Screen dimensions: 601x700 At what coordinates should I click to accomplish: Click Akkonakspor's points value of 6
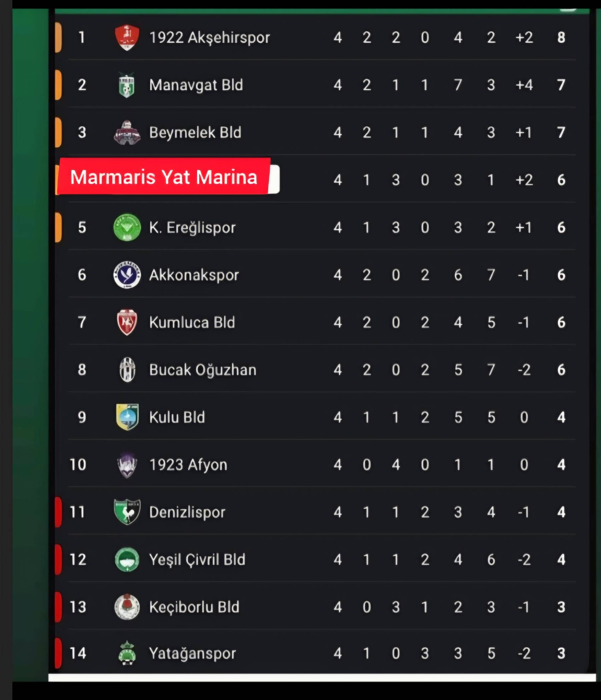pyautogui.click(x=561, y=275)
